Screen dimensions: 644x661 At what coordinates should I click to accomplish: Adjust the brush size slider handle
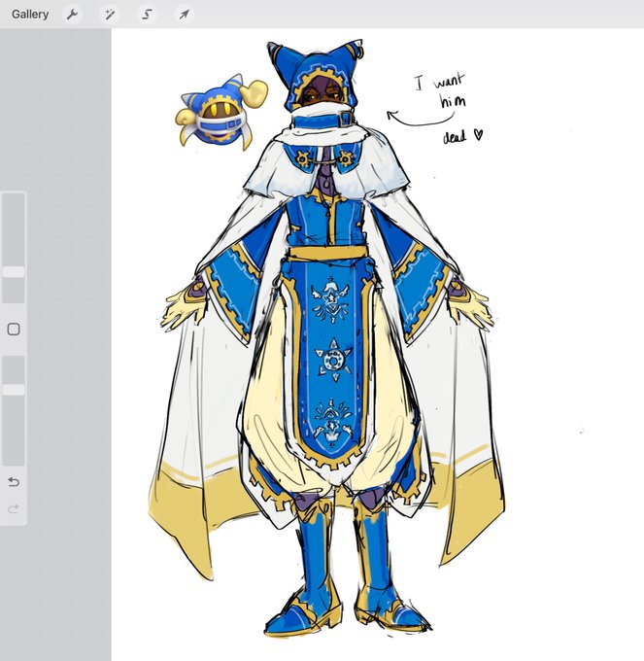coord(14,272)
